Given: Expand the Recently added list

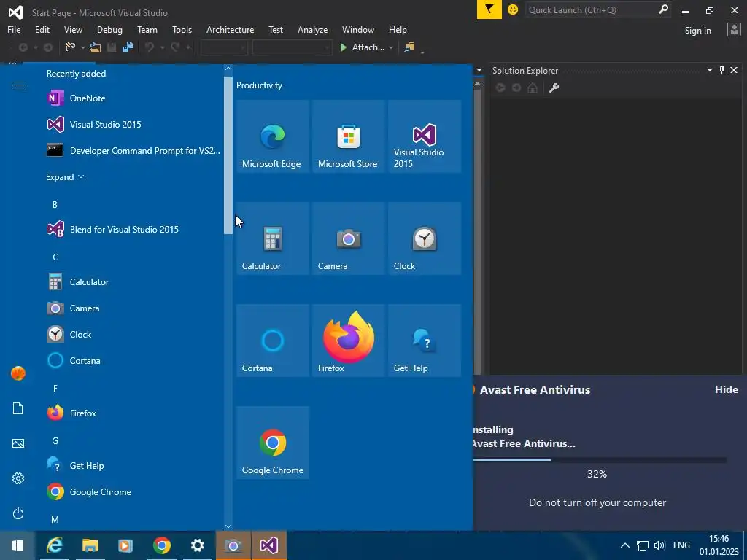Looking at the screenshot, I should pyautogui.click(x=65, y=177).
